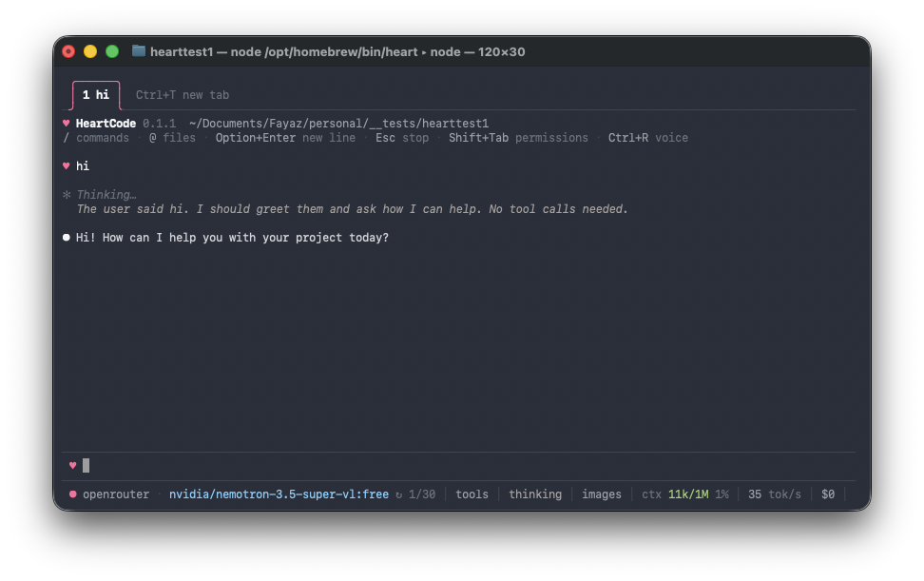The height and width of the screenshot is (581, 924).
Task: Click the 35 tok/s speed readout
Action: (x=775, y=494)
